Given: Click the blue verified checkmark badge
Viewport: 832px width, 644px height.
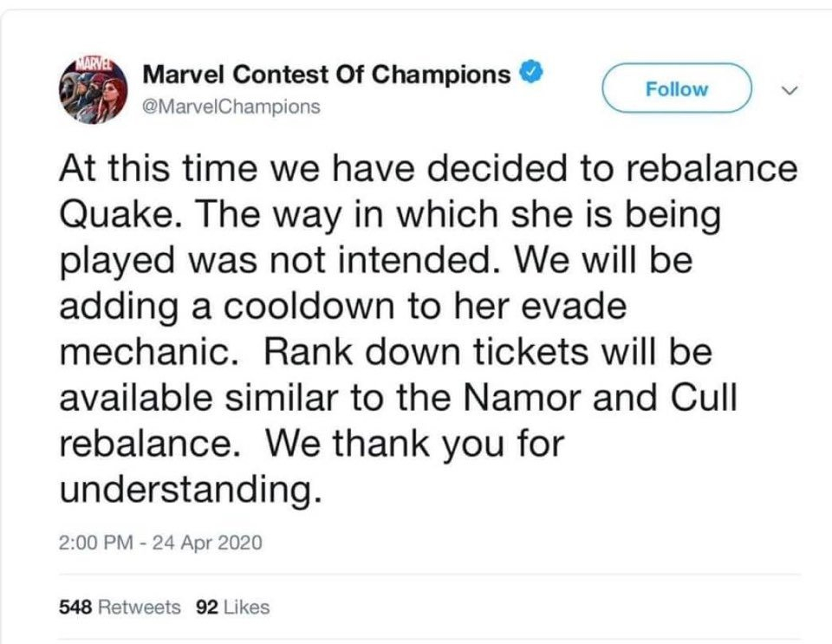Looking at the screenshot, I should (x=531, y=72).
